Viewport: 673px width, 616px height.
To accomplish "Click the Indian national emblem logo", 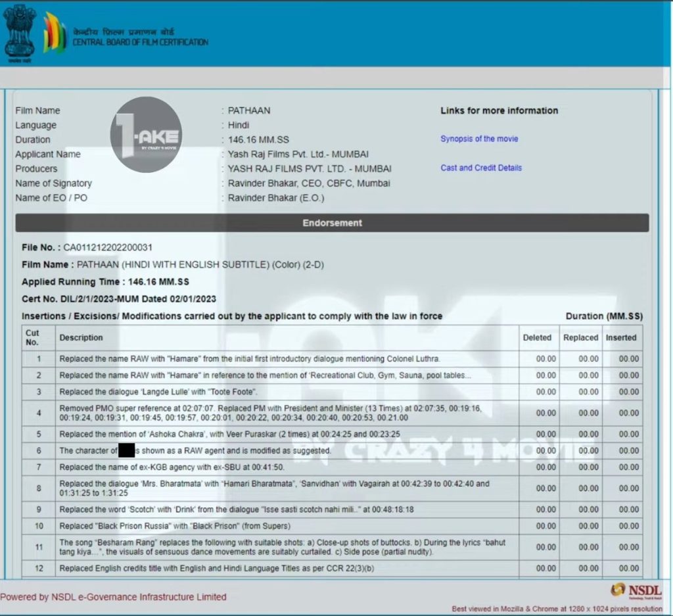I will [x=19, y=34].
